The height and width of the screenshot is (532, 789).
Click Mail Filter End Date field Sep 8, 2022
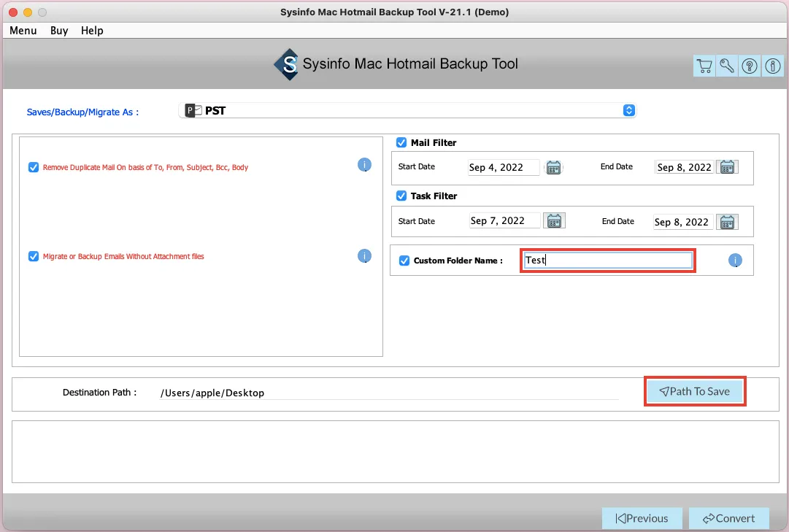click(x=685, y=167)
